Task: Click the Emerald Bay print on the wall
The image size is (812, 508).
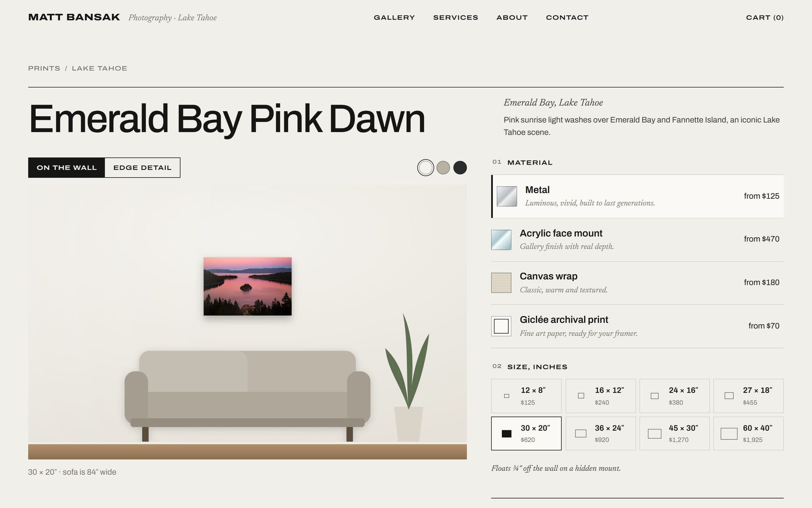Action: point(248,286)
